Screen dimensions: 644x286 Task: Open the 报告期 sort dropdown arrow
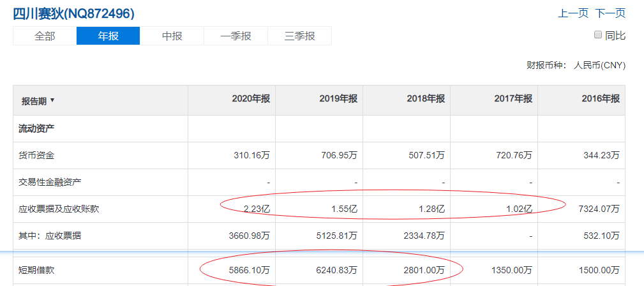click(x=52, y=100)
